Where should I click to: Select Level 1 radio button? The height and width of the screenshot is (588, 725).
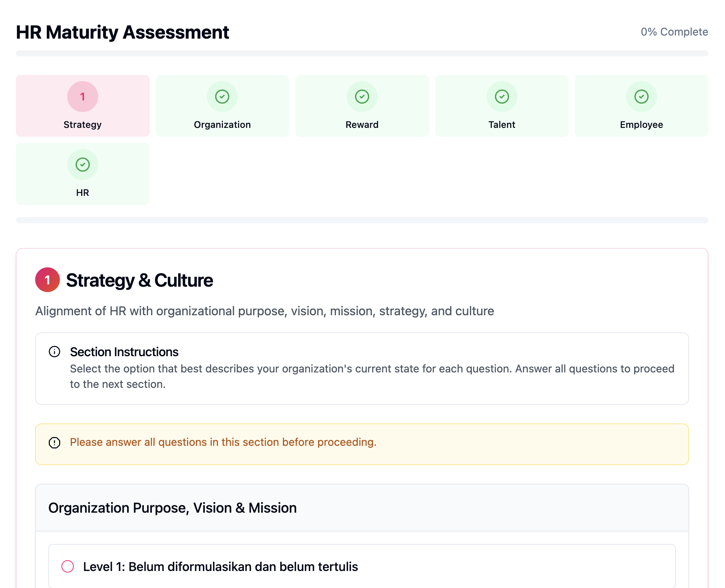68,566
